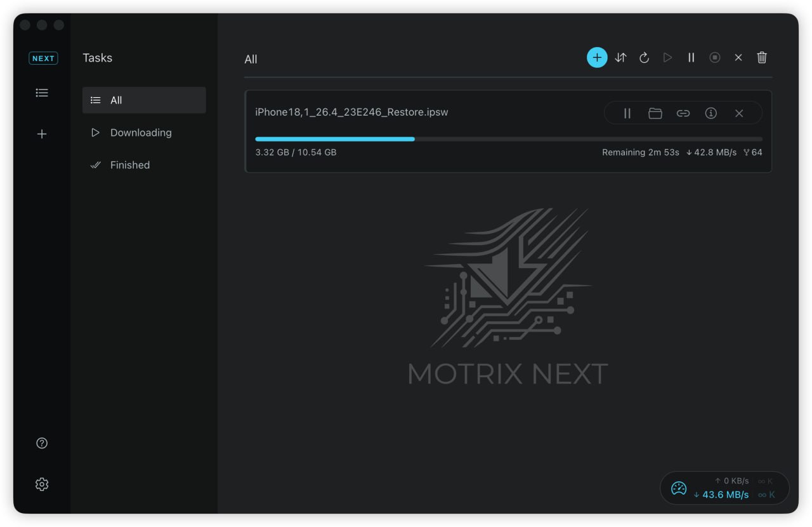Open the Help question mark icon
This screenshot has height=527, width=812.
(x=42, y=443)
